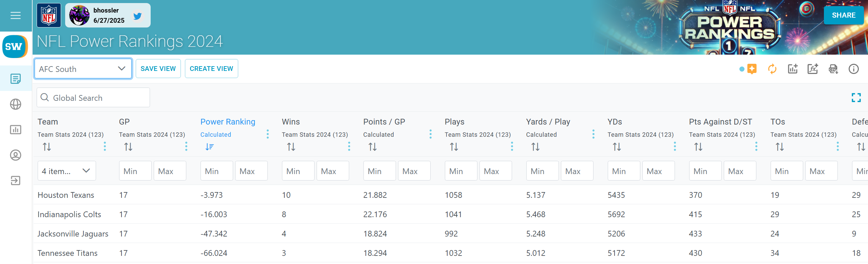Click the bhossler author card
The height and width of the screenshot is (264, 868).
click(x=108, y=15)
